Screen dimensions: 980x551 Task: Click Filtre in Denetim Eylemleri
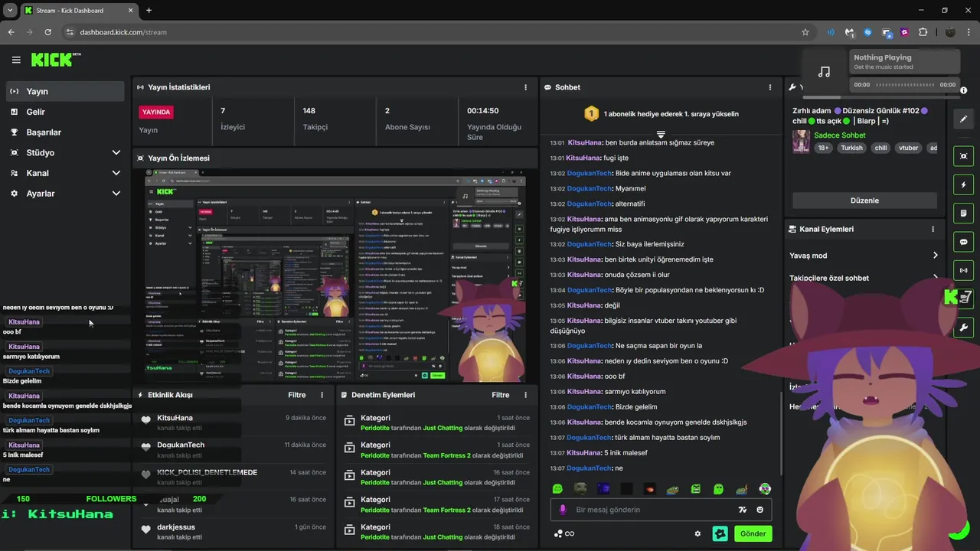pos(501,395)
